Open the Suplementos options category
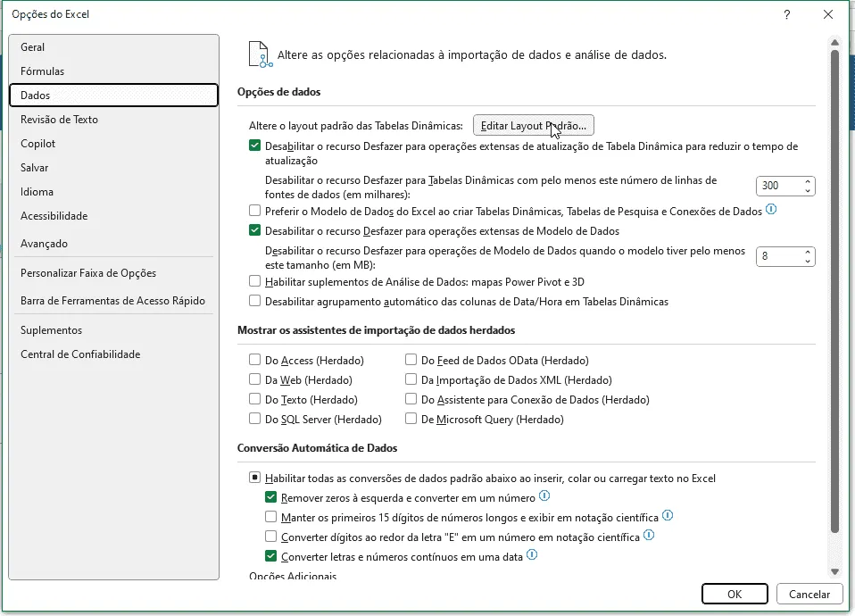 point(114,330)
